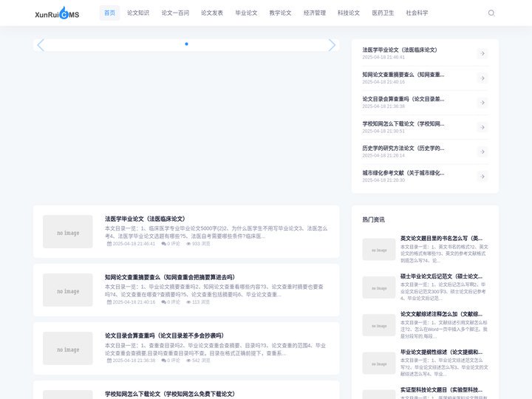Click the 热门资讯 heading
Image resolution: width=532 pixels, height=399 pixels.
[x=373, y=219]
